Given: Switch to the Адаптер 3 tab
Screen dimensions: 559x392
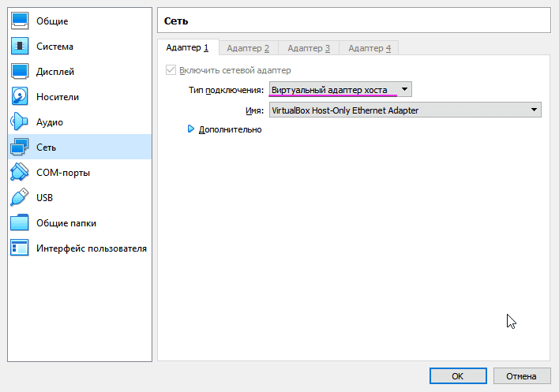Looking at the screenshot, I should (x=309, y=49).
